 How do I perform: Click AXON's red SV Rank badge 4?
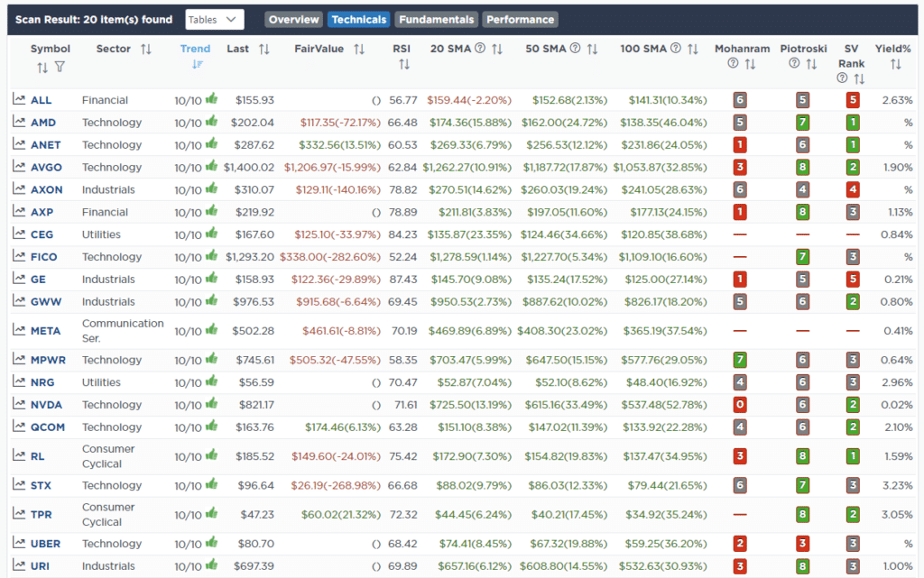(x=852, y=189)
